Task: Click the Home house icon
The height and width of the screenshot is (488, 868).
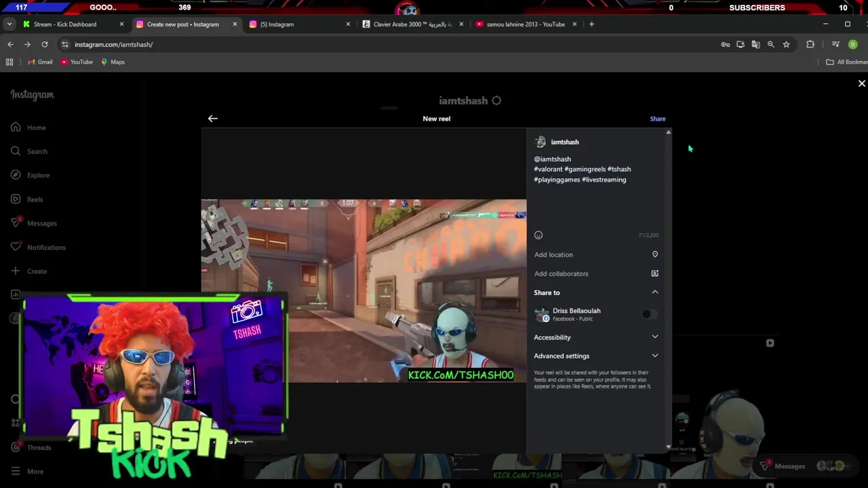Action: click(16, 127)
